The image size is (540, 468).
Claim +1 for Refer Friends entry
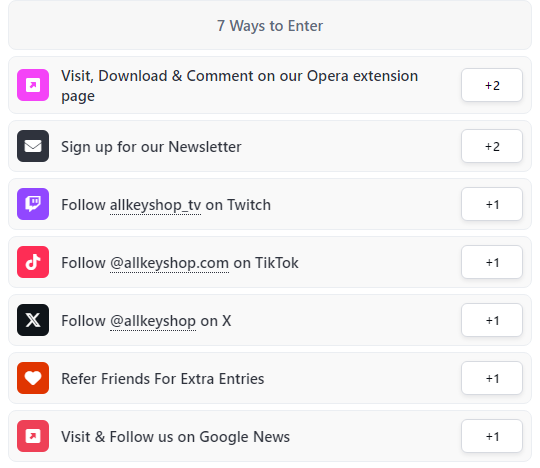point(492,378)
